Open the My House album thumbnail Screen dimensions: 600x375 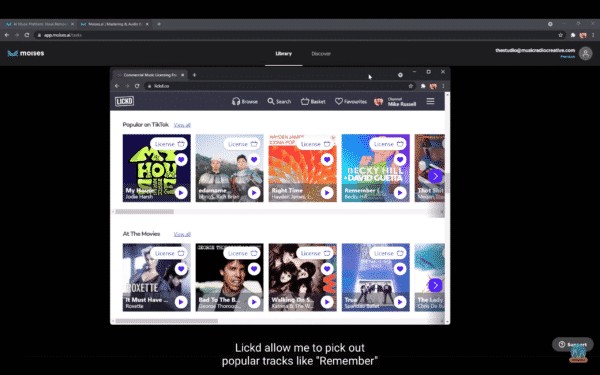click(157, 168)
